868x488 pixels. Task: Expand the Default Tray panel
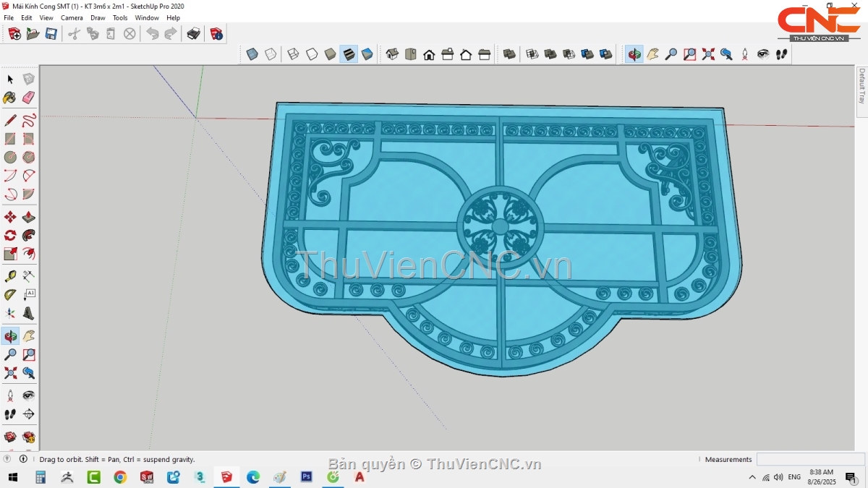click(861, 86)
